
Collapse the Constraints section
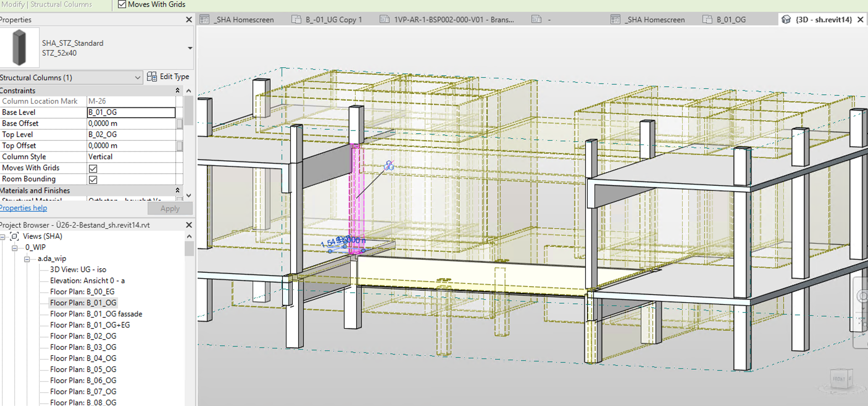[x=177, y=91]
